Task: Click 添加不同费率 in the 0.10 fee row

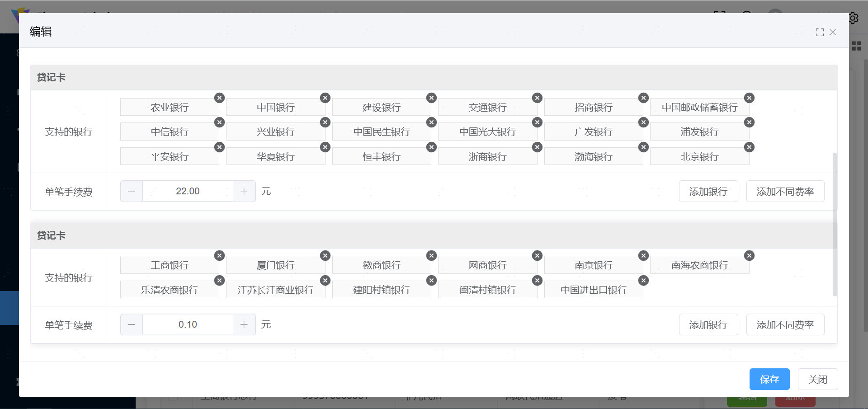Action: pos(785,324)
